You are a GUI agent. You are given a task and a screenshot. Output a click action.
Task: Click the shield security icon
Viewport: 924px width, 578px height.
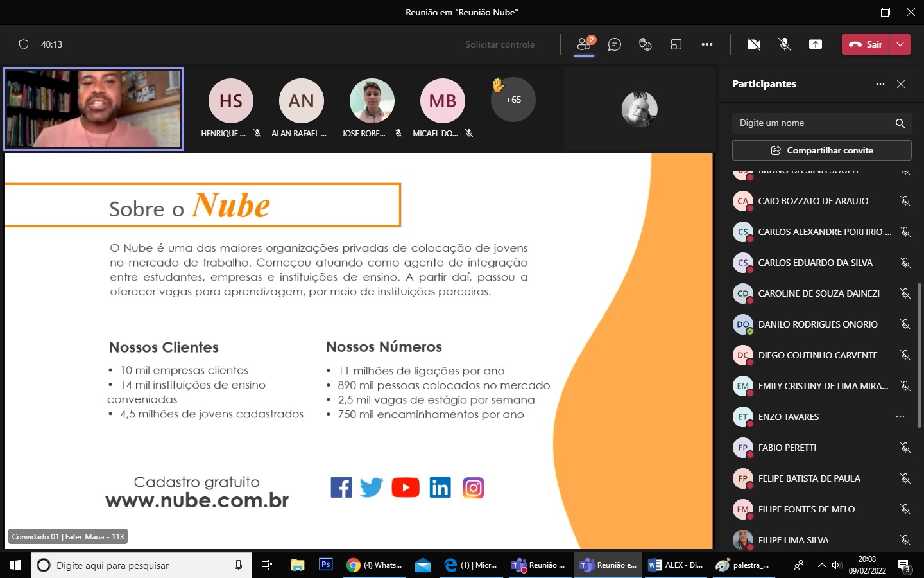pyautogui.click(x=24, y=44)
